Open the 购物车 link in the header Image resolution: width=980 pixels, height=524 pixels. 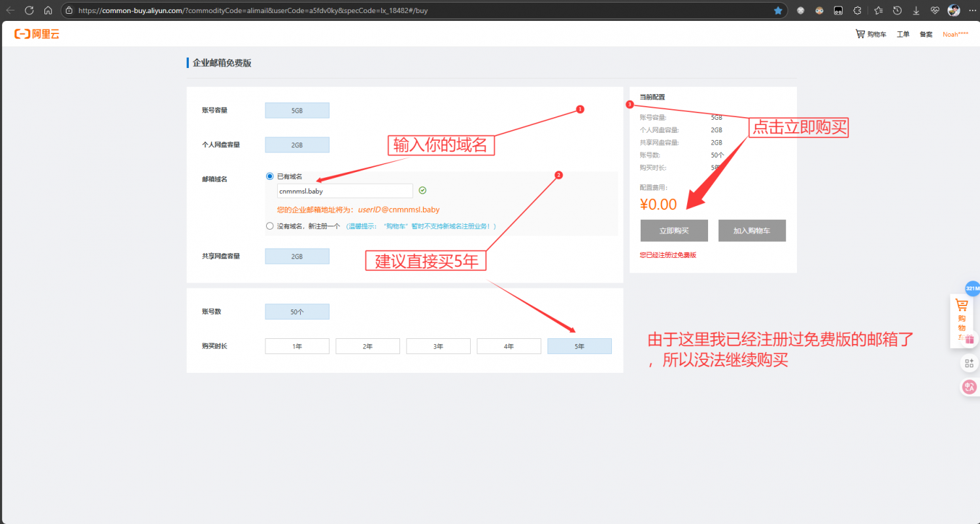coord(871,34)
